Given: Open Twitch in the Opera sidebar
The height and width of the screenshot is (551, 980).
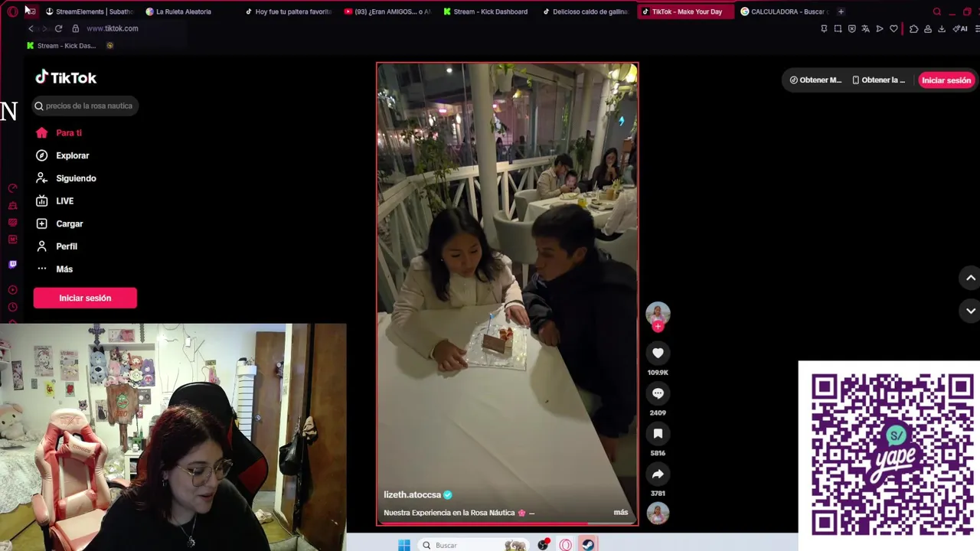Looking at the screenshot, I should coord(12,264).
